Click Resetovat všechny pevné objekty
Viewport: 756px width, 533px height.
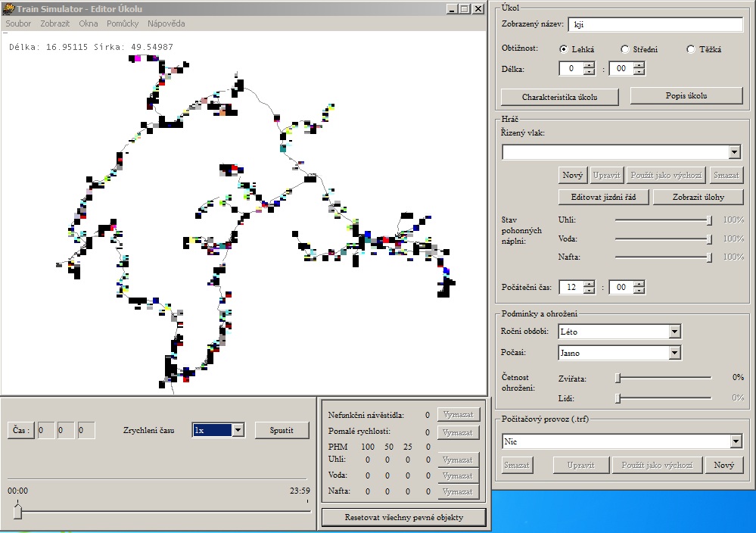click(x=404, y=517)
